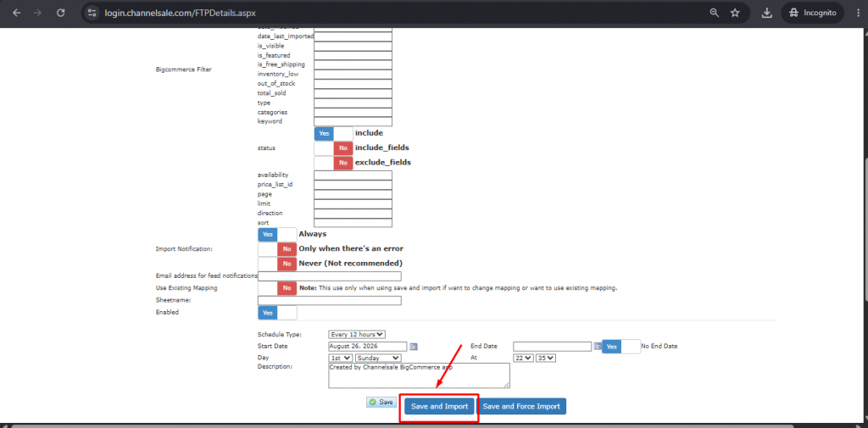868x428 pixels.
Task: Click the is_visible input field
Action: (353, 46)
